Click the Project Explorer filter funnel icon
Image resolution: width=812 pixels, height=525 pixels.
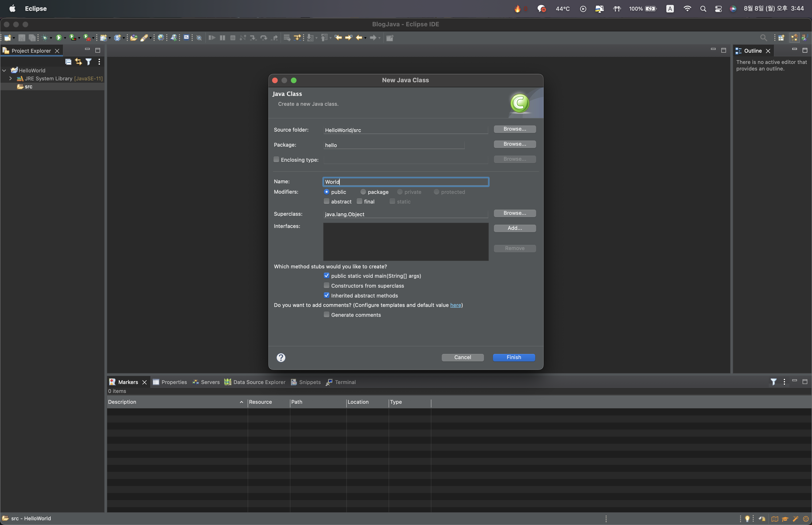(89, 62)
